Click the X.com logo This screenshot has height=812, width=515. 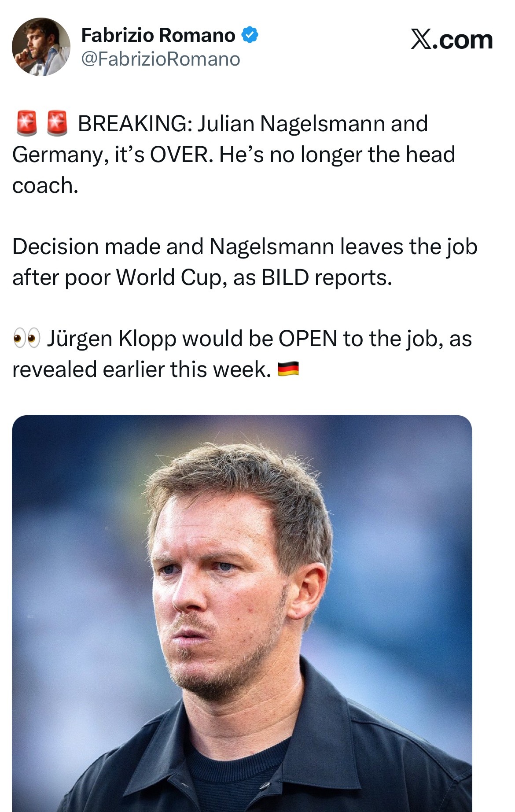(x=452, y=40)
